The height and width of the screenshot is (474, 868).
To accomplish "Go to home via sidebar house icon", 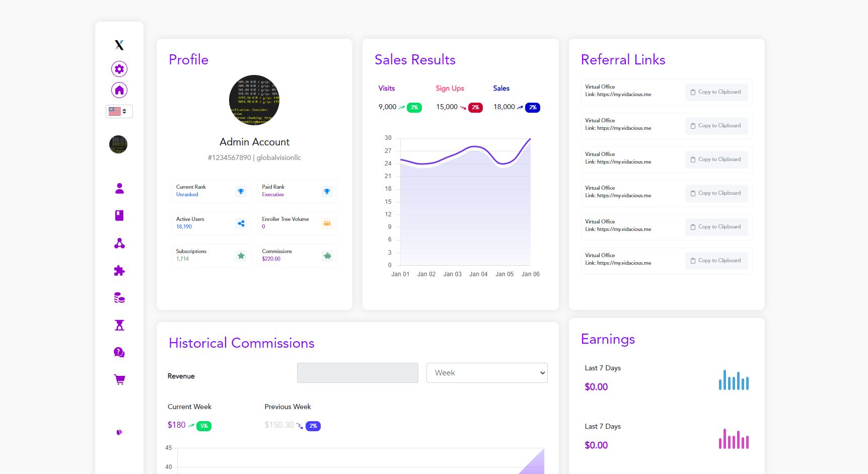I will 119,90.
